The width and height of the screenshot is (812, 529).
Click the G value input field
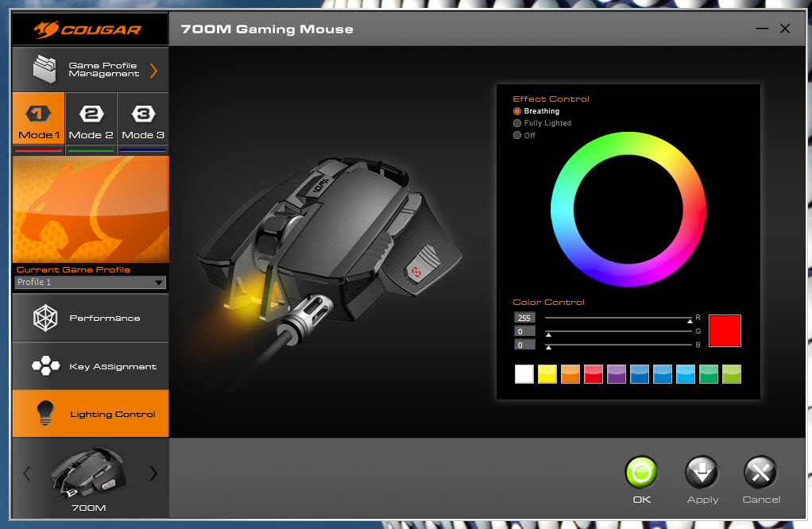coord(524,331)
